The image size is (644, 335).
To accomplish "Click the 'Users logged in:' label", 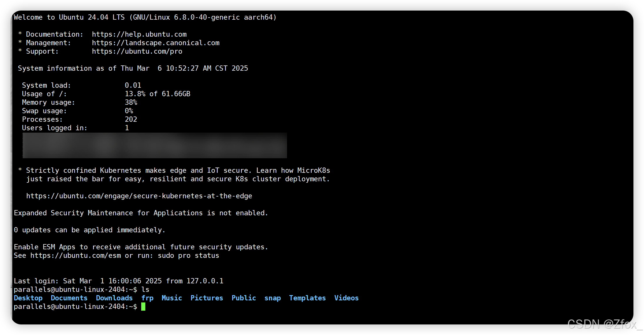I will (55, 128).
